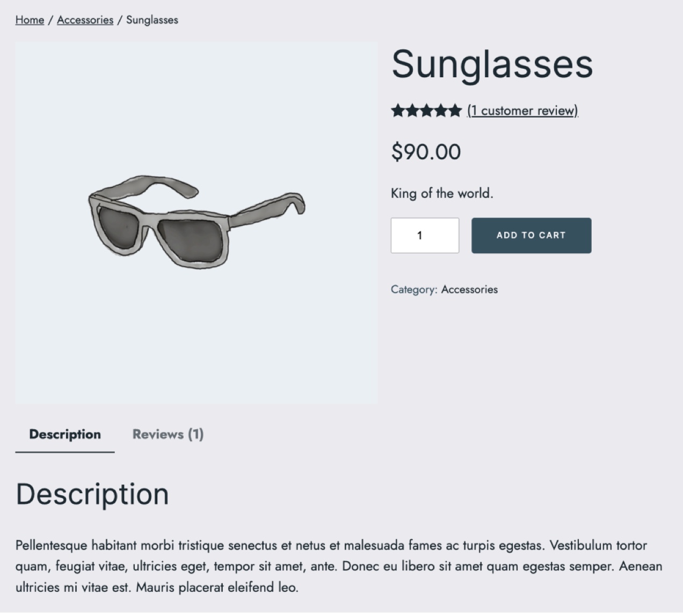The height and width of the screenshot is (616, 683).
Task: Click the Sunglasses product title
Action: pyautogui.click(x=492, y=64)
